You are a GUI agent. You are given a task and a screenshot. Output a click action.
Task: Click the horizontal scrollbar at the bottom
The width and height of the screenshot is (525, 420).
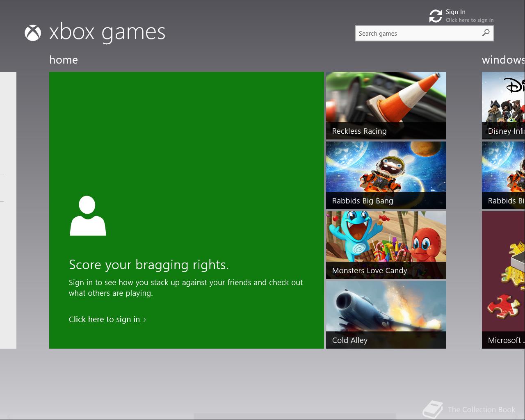pyautogui.click(x=294, y=417)
